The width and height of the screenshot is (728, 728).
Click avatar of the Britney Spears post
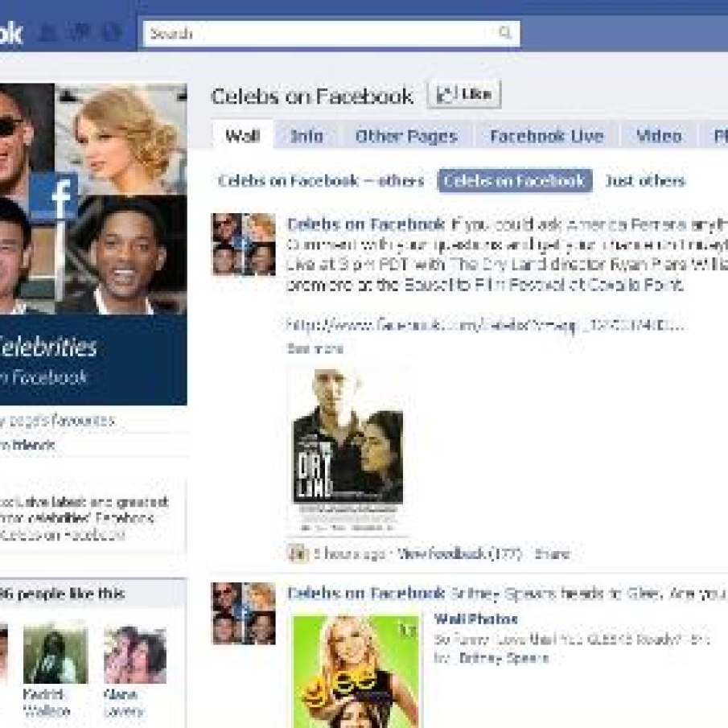click(244, 613)
